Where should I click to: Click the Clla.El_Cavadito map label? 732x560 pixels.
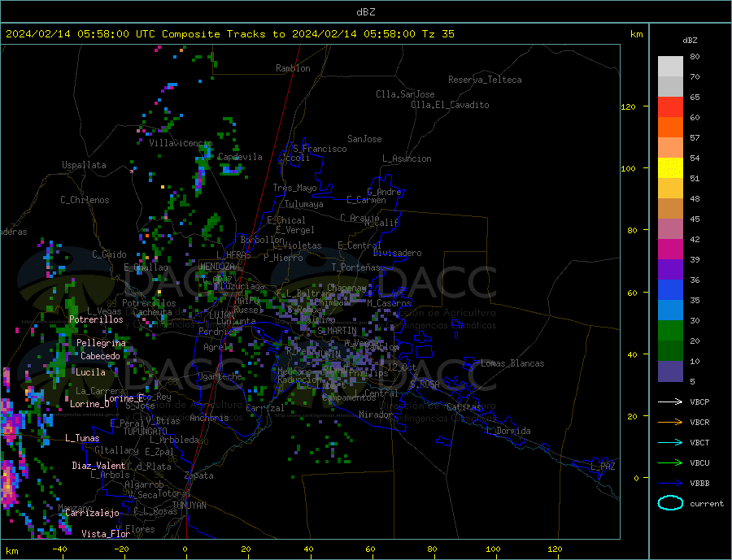click(x=450, y=105)
